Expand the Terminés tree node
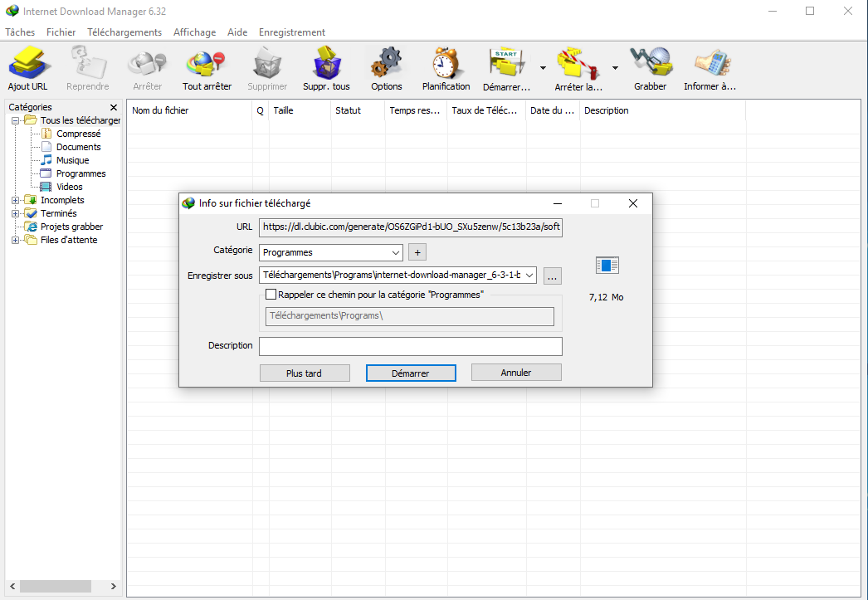Image resolution: width=868 pixels, height=600 pixels. point(15,213)
